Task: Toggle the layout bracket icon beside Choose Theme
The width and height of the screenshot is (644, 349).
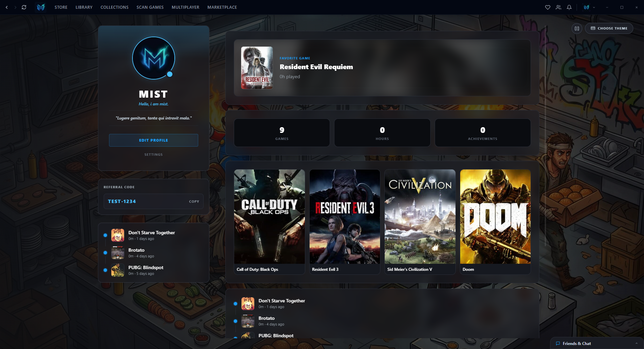Action: (x=577, y=28)
